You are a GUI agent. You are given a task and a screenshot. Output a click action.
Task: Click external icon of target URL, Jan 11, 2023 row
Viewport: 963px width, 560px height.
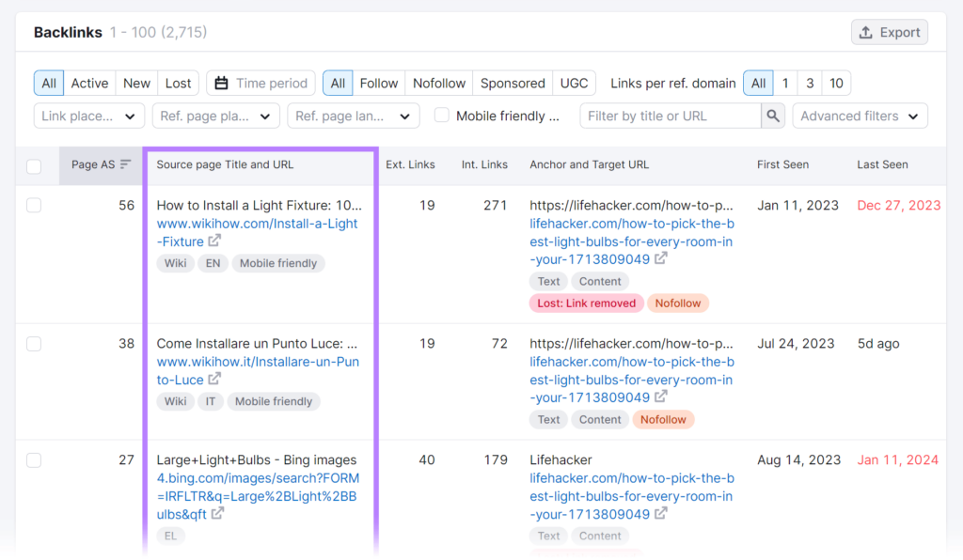click(661, 258)
